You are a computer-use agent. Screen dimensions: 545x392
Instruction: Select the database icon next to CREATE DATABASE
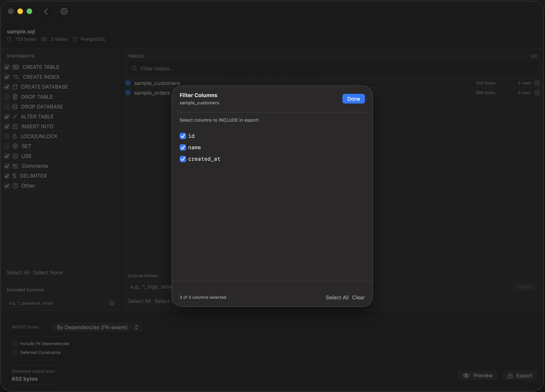pos(15,87)
